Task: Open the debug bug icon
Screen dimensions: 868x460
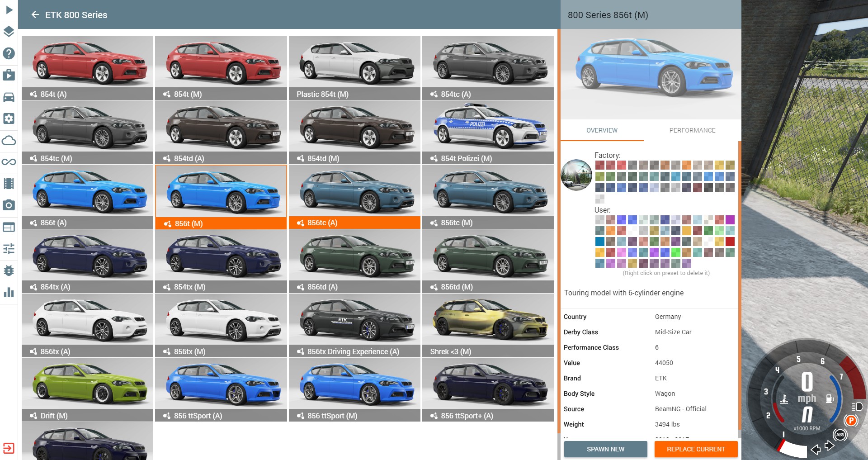Action: [9, 270]
